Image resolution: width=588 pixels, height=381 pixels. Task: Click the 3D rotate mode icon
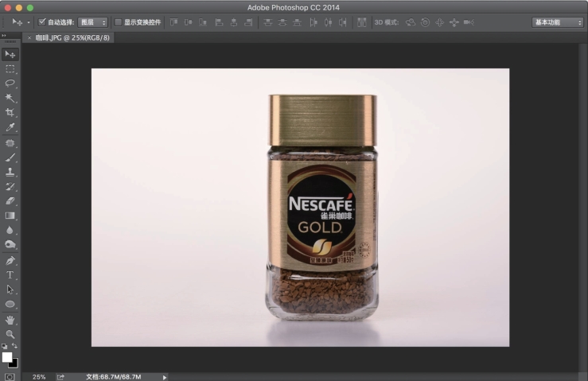[x=411, y=22]
